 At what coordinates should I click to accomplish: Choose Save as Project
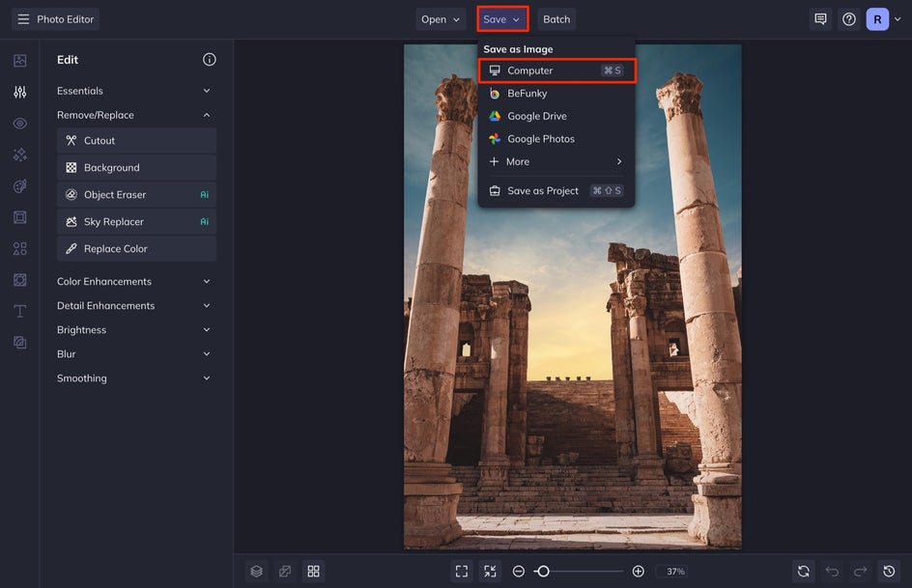[556, 190]
